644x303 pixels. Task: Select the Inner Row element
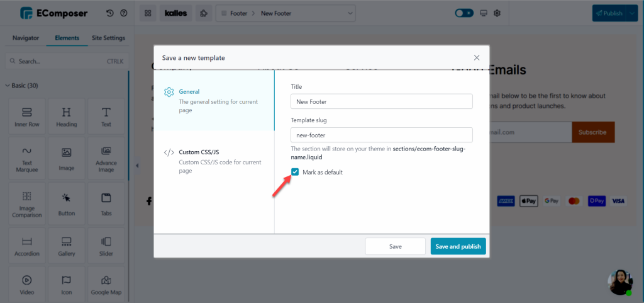[x=26, y=116]
